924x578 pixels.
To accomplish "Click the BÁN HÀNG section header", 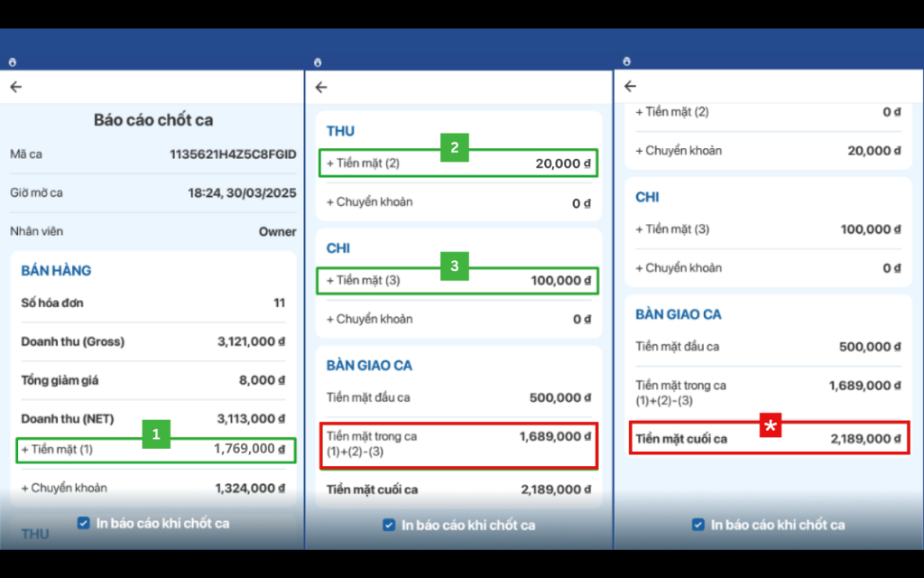I will (x=56, y=271).
